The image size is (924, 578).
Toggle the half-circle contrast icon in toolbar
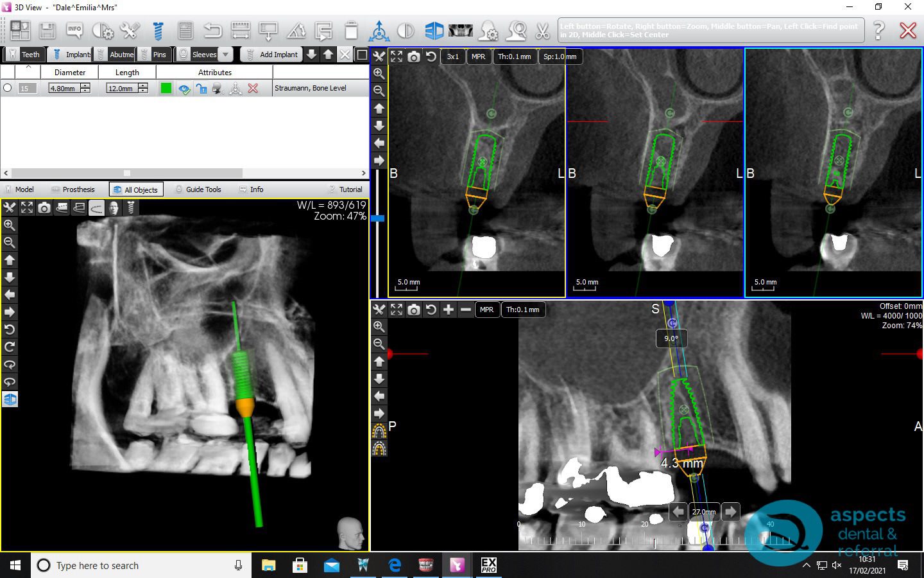pos(406,30)
